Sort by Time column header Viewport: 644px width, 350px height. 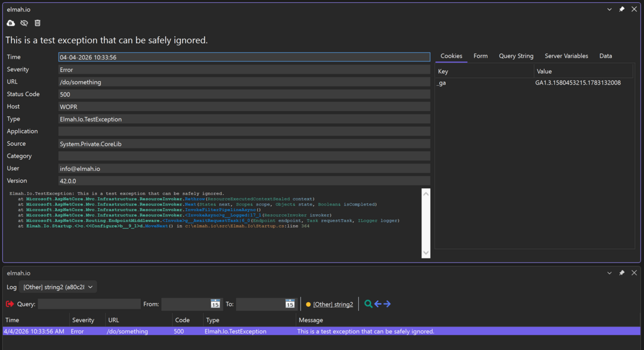(x=36, y=320)
